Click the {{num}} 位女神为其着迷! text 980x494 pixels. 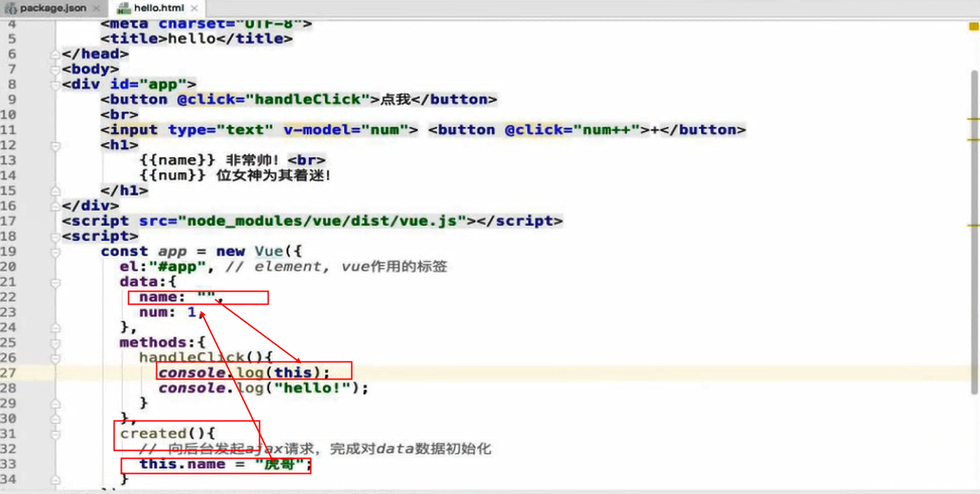(235, 175)
